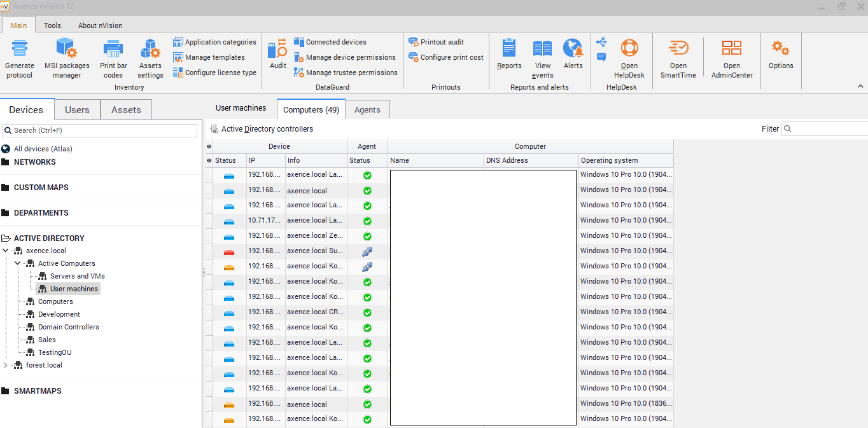Open HelpDesk lifebuoy icon
868x428 pixels.
(x=629, y=50)
